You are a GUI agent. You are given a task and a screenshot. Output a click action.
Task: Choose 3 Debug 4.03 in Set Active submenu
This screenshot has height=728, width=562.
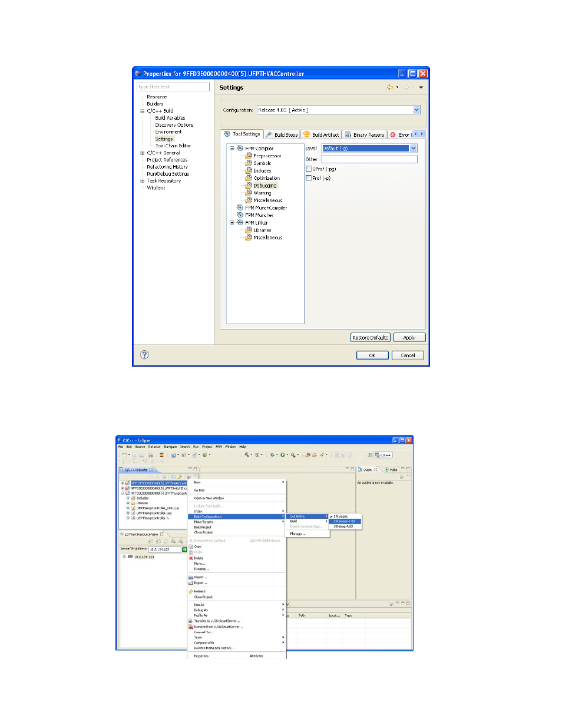pyautogui.click(x=345, y=526)
